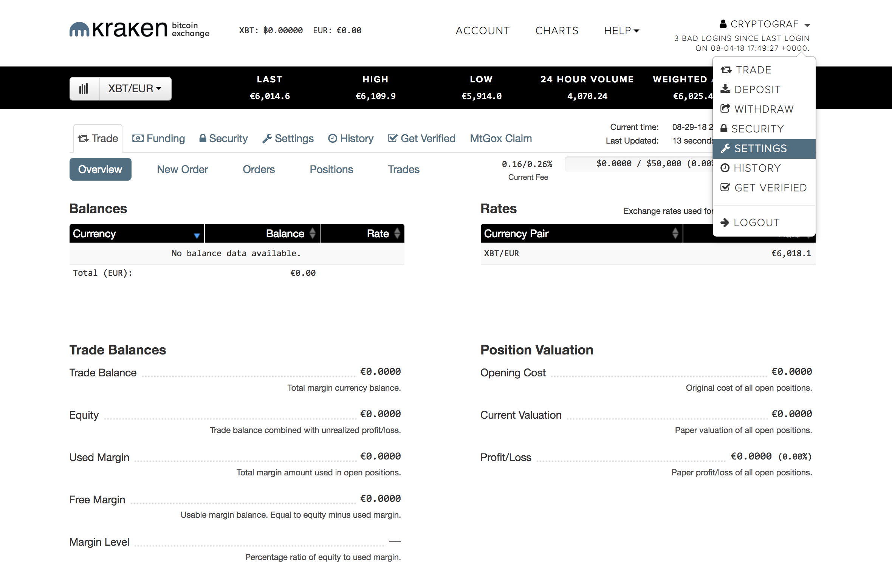Open the ACCOUNT page
The width and height of the screenshot is (892, 588).
tap(483, 31)
